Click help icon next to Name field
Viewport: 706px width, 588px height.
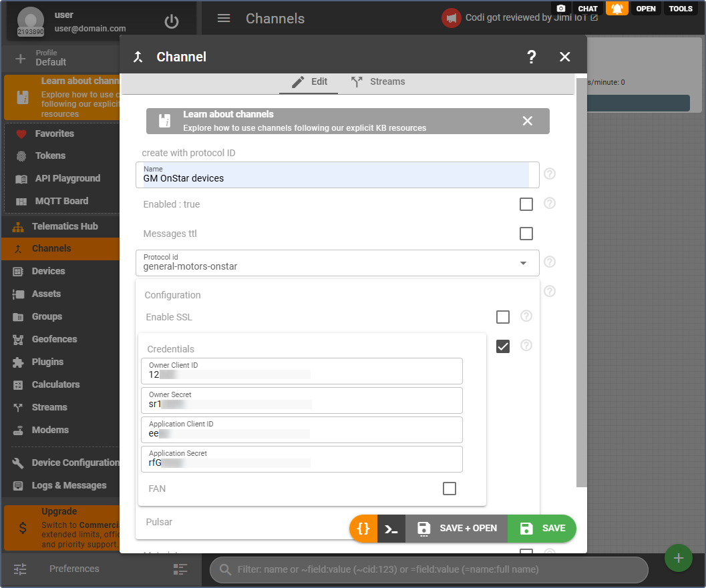pos(550,174)
